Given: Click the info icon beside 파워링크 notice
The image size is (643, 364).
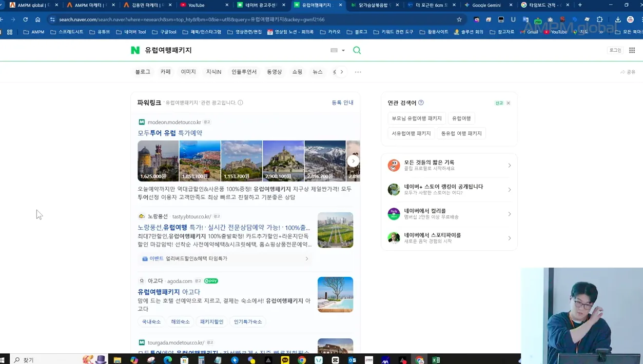Looking at the screenshot, I should point(240,103).
